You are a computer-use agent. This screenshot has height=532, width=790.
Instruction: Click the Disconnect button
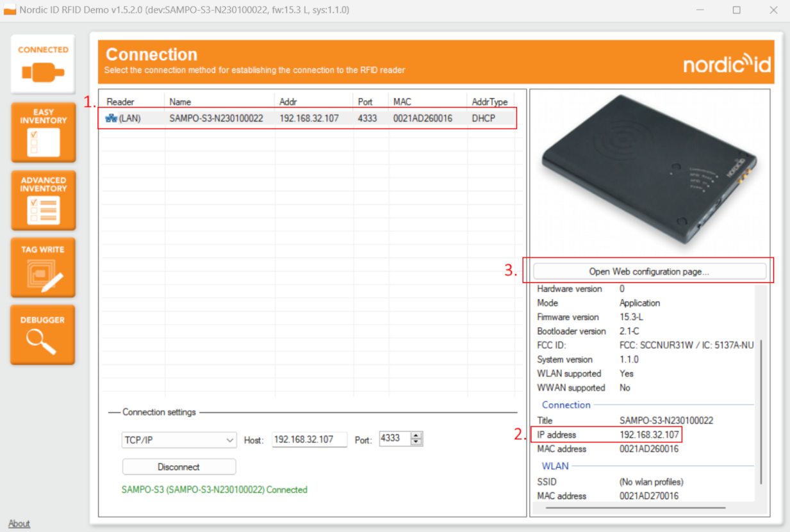click(x=179, y=467)
